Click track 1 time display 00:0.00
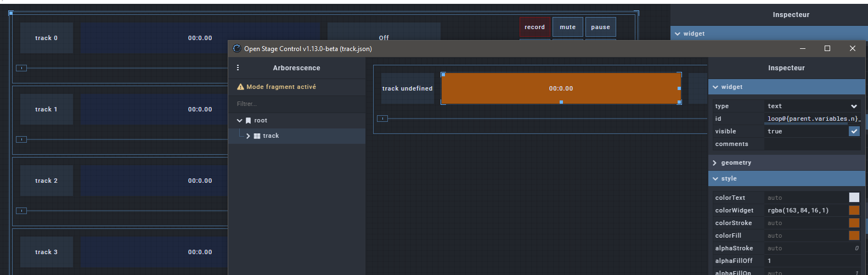Image resolution: width=868 pixels, height=275 pixels. click(154, 109)
